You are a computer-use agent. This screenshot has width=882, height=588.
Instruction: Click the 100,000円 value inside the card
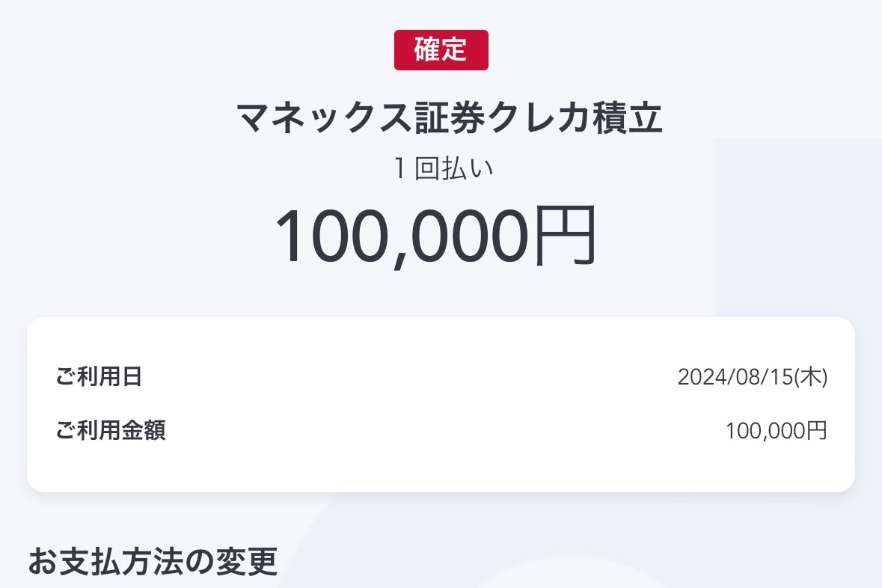[777, 430]
